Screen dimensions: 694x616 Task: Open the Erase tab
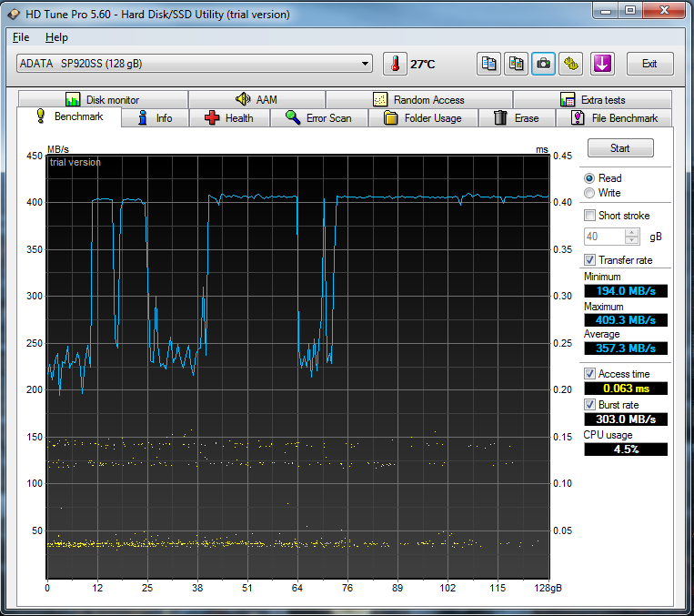tap(516, 118)
